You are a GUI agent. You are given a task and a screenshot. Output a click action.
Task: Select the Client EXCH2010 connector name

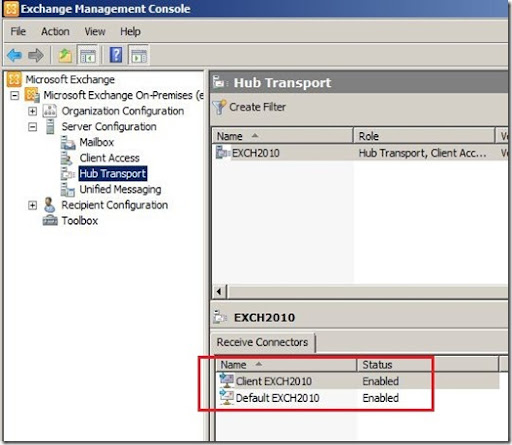coord(274,381)
